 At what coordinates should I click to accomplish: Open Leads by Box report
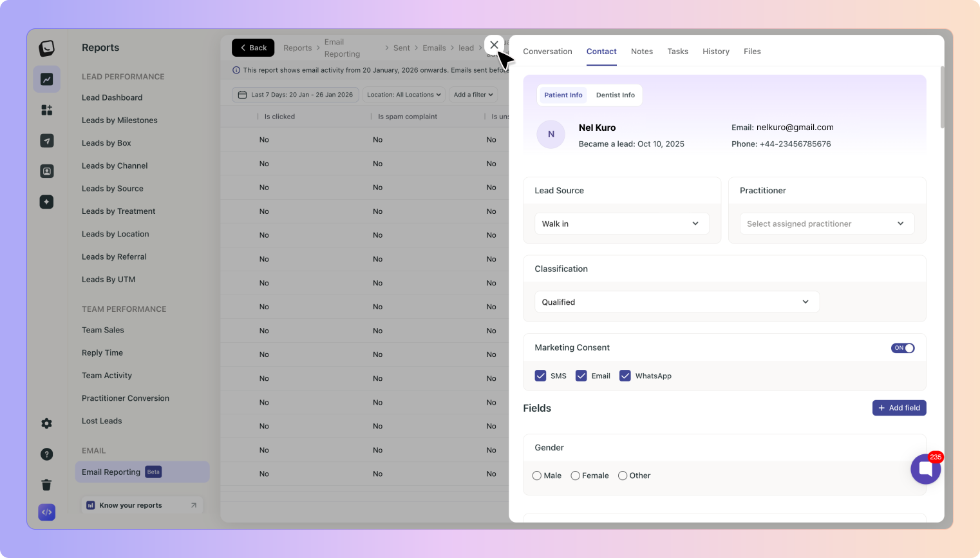[x=106, y=143]
